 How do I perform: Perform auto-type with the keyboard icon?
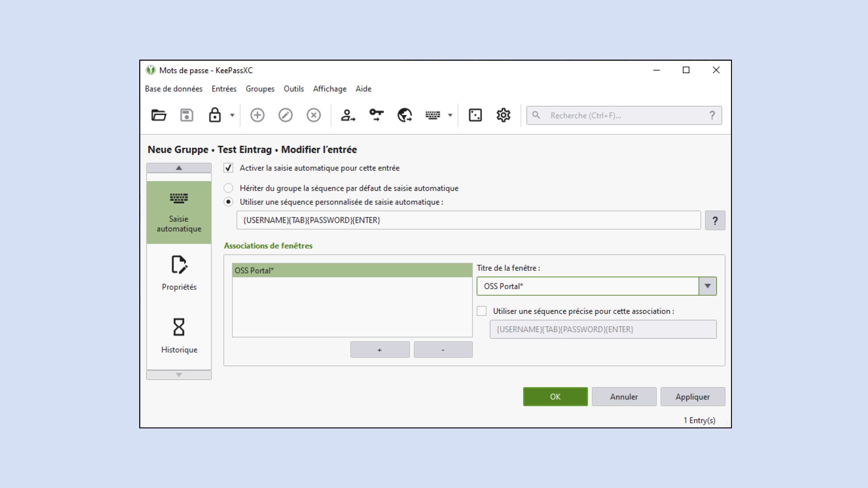(432, 115)
